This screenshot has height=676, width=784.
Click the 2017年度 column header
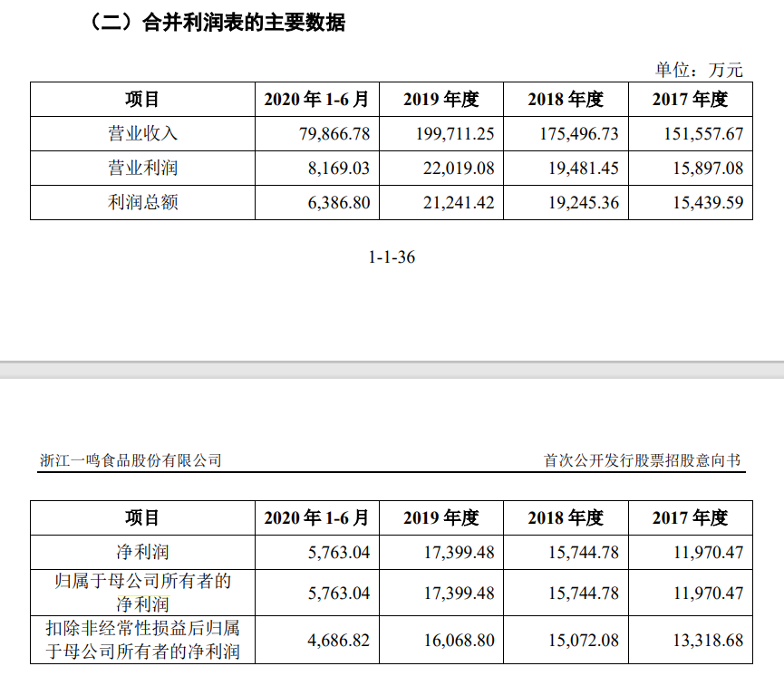pyautogui.click(x=691, y=100)
